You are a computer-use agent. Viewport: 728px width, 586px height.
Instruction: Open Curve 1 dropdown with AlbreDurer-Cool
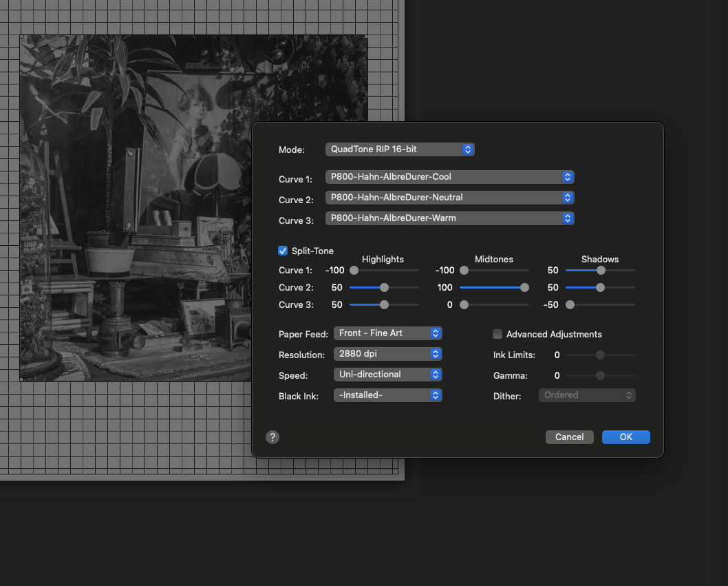[449, 177]
